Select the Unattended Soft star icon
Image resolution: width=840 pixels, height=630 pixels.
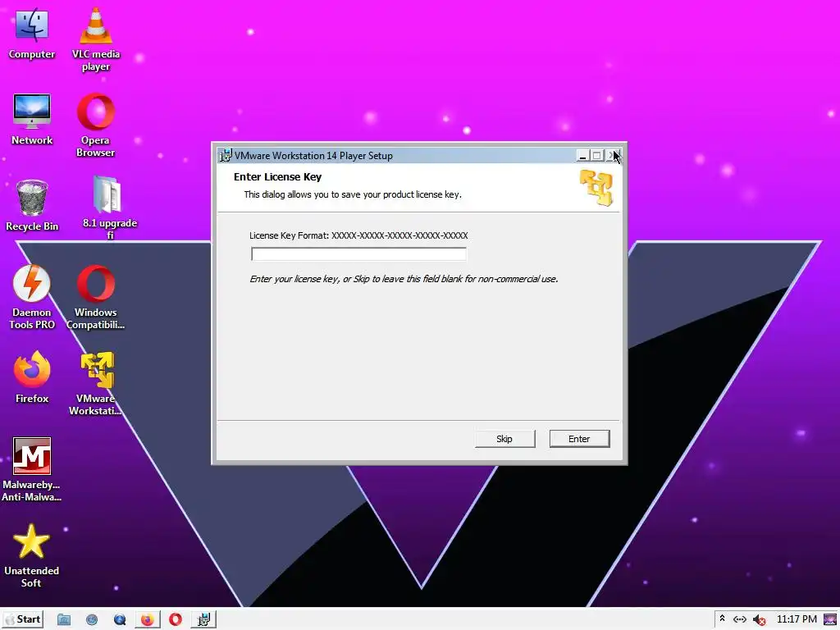coord(32,555)
